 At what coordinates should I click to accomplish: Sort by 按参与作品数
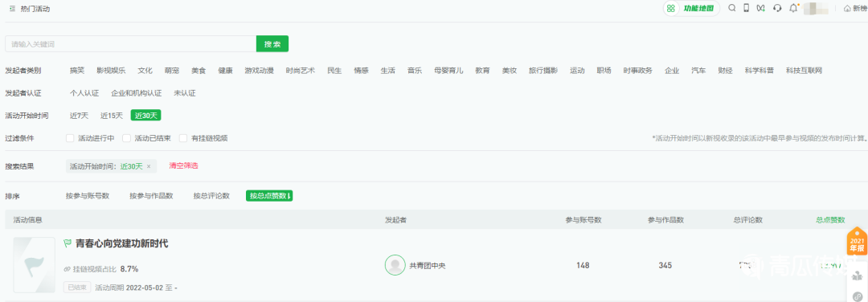point(152,196)
